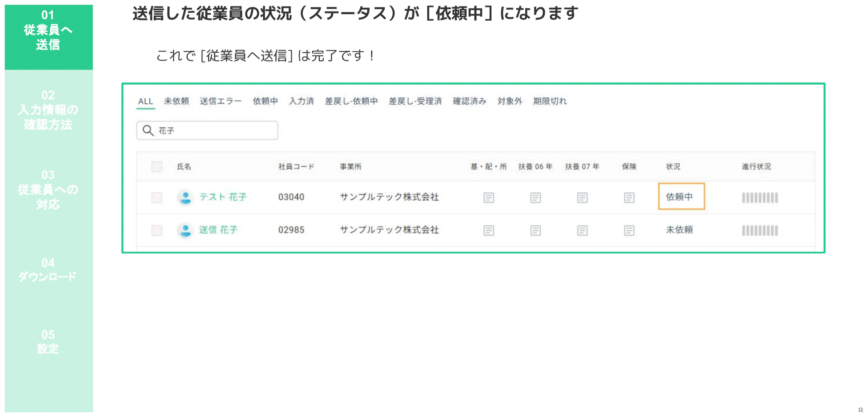Open 基・配・所 document icon for 送信 花子
868x417 pixels.
coord(489,230)
